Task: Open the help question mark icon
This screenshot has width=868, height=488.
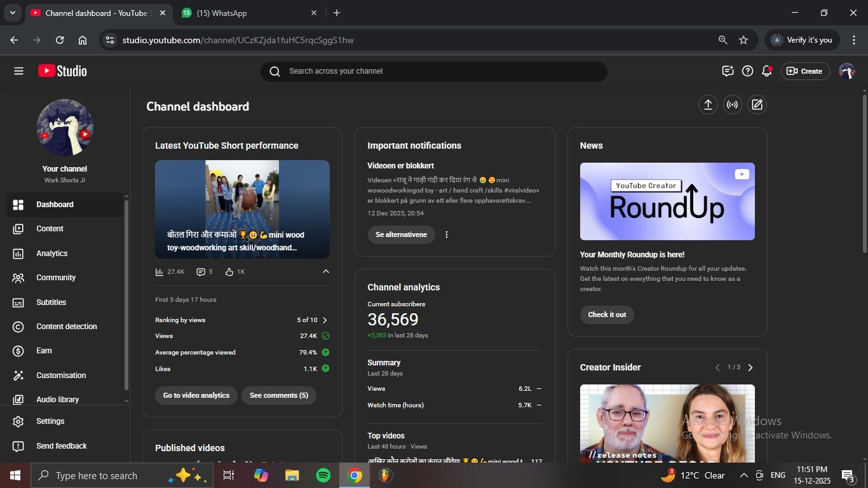Action: coord(748,71)
